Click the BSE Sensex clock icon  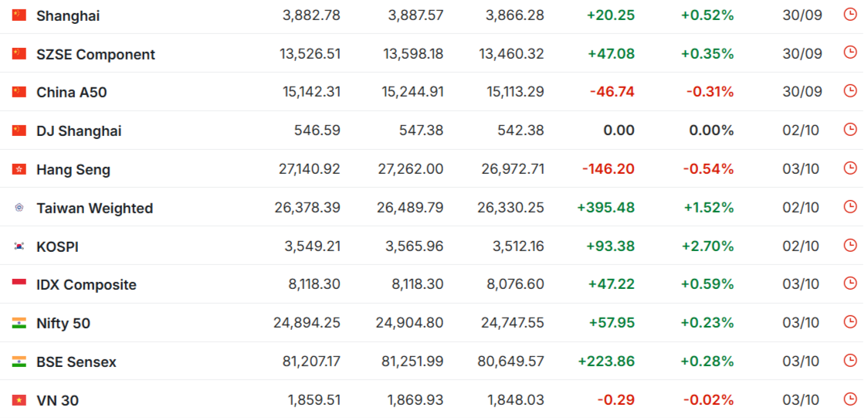(x=850, y=360)
